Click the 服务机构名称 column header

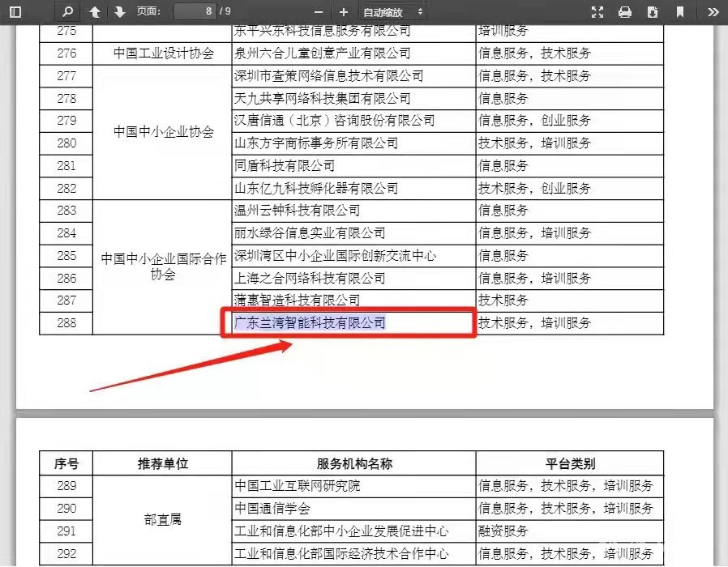(x=353, y=463)
